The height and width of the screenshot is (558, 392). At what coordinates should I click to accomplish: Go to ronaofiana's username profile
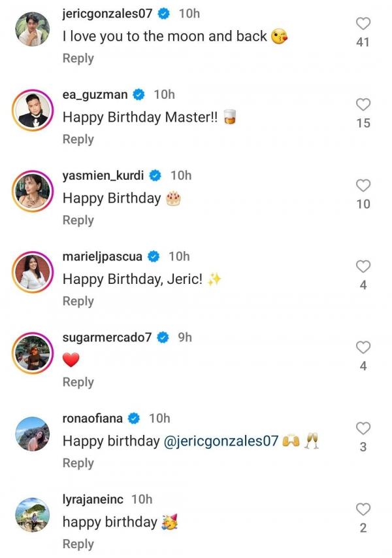coord(92,418)
